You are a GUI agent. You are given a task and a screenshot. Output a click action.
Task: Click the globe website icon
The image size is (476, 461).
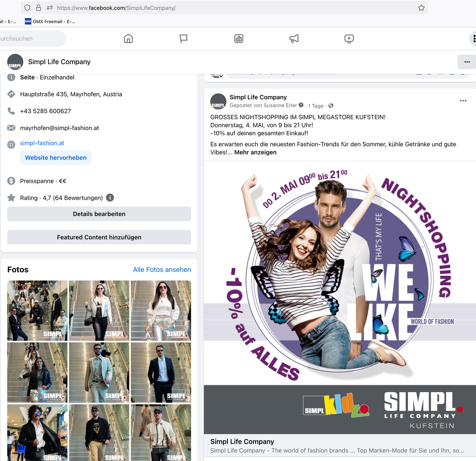tap(12, 144)
